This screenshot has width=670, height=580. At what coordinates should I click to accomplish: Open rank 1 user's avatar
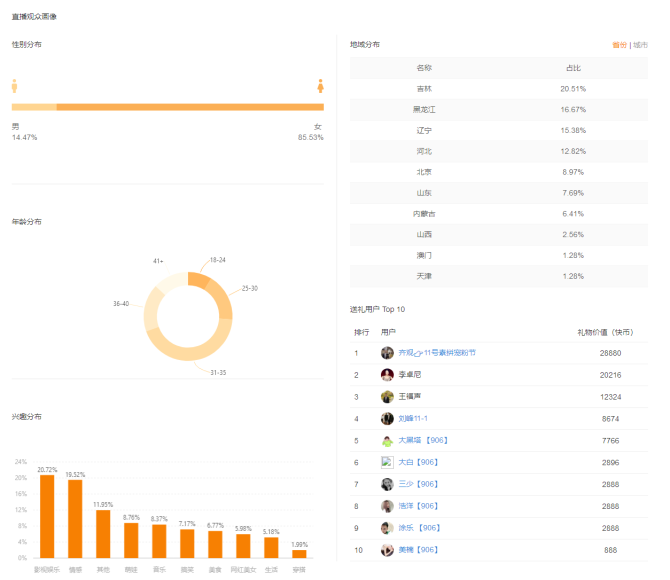click(387, 353)
